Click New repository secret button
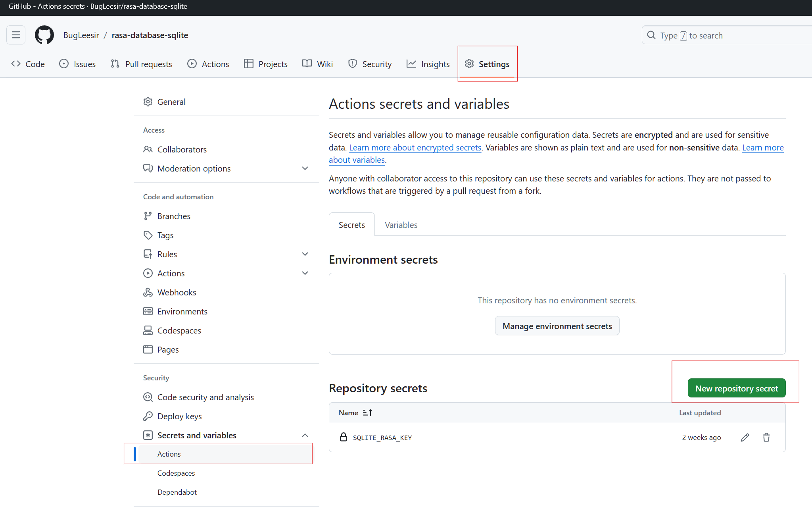The width and height of the screenshot is (812, 509). point(736,388)
